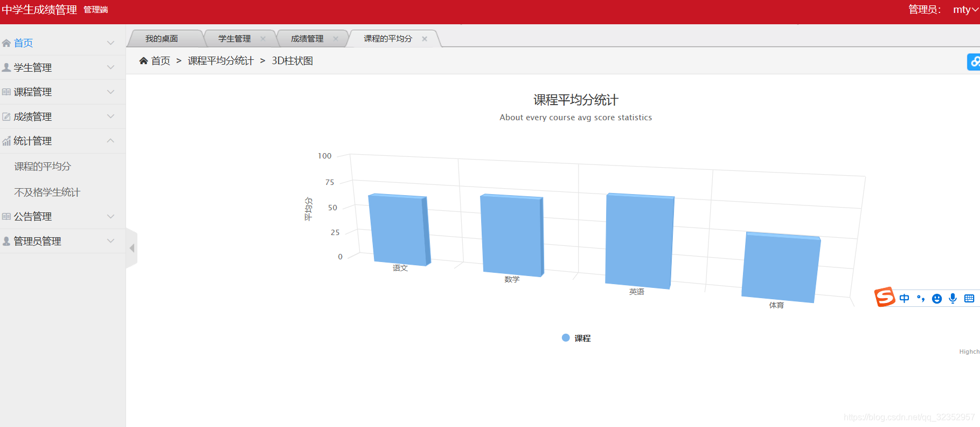Click the blue link icon at right edge
The width and height of the screenshot is (980, 427).
click(974, 62)
